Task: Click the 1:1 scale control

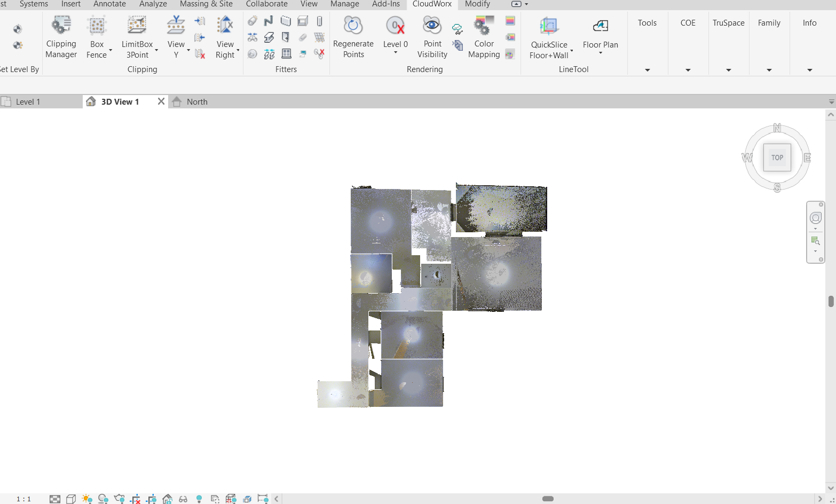Action: click(x=23, y=498)
